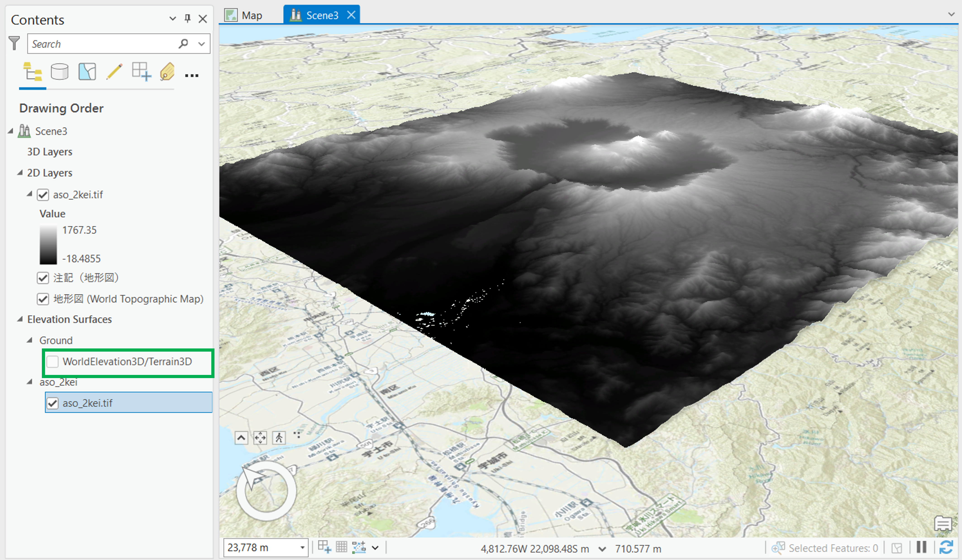Collapse the Elevation Surfaces group
This screenshot has width=962, height=560.
tap(20, 319)
